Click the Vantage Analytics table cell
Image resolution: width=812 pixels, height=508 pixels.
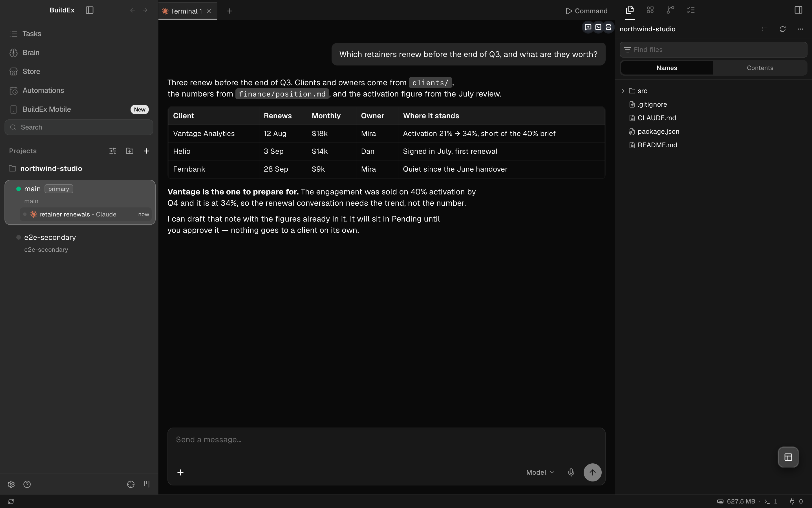(x=213, y=134)
